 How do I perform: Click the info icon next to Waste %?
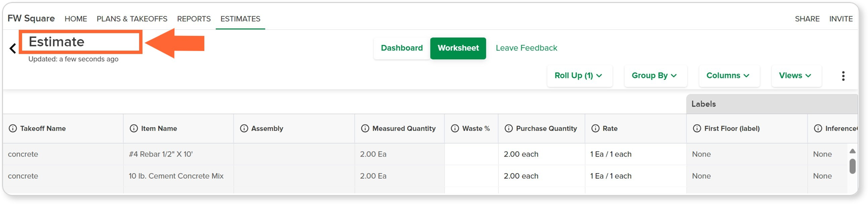(455, 129)
